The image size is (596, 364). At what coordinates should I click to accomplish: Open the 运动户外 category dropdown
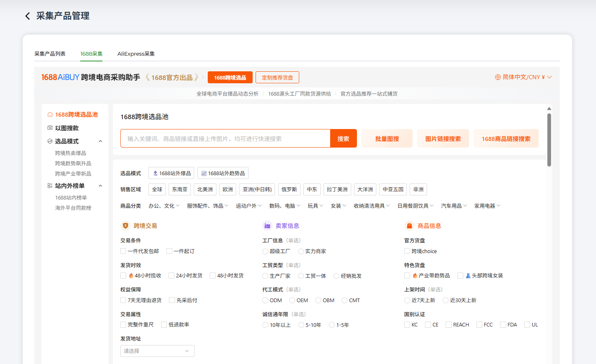point(249,206)
